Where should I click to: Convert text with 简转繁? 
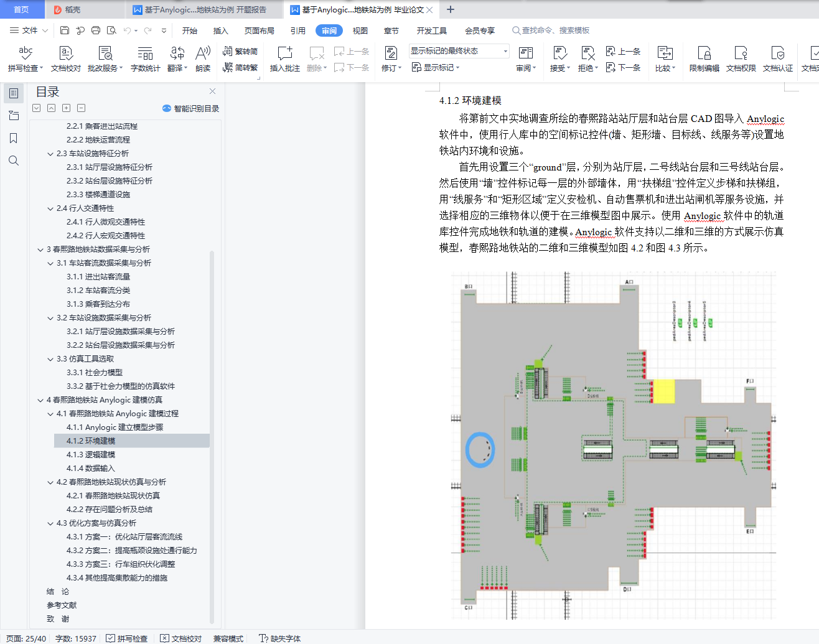240,67
